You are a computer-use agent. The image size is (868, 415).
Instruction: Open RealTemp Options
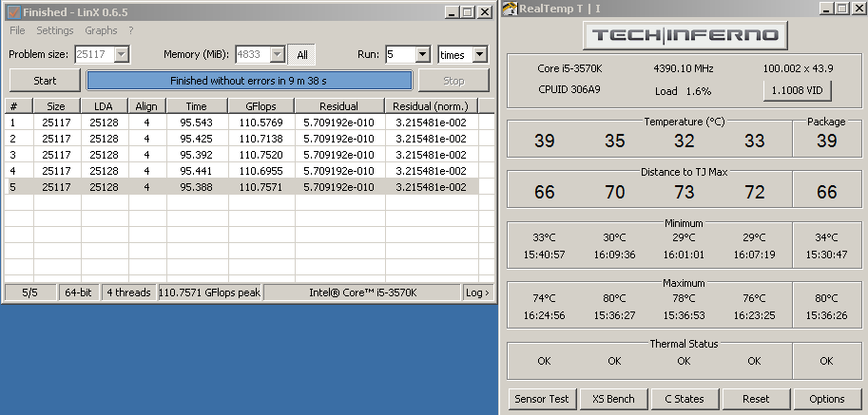(827, 399)
